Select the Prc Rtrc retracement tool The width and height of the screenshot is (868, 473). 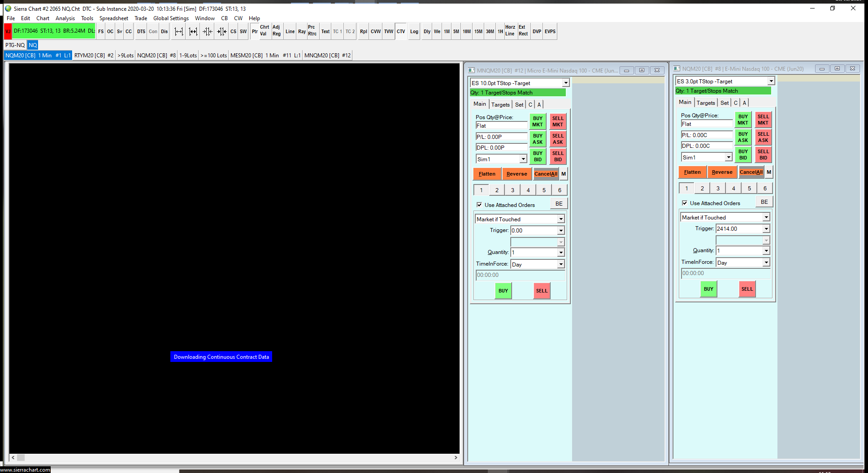click(x=312, y=30)
